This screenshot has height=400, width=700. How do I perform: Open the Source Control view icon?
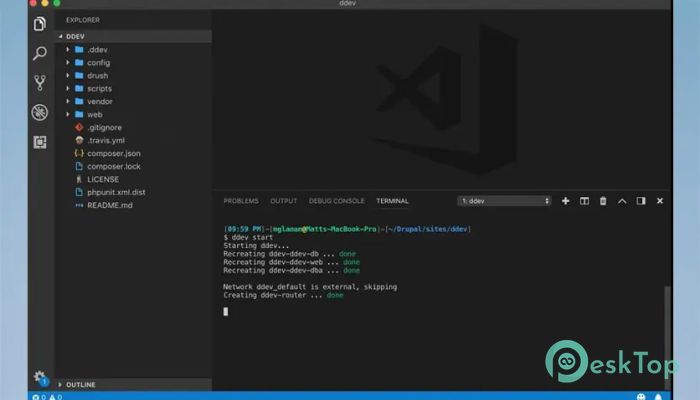coord(40,83)
